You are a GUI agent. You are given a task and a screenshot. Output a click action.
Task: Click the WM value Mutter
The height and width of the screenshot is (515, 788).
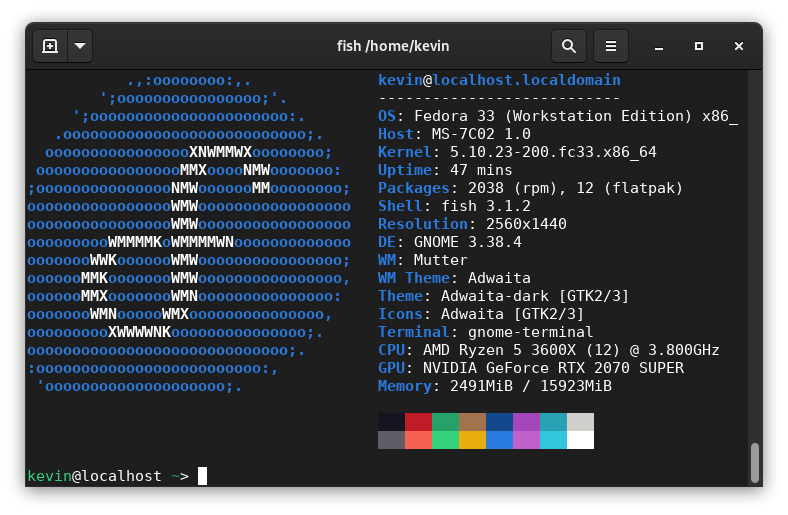click(x=440, y=260)
